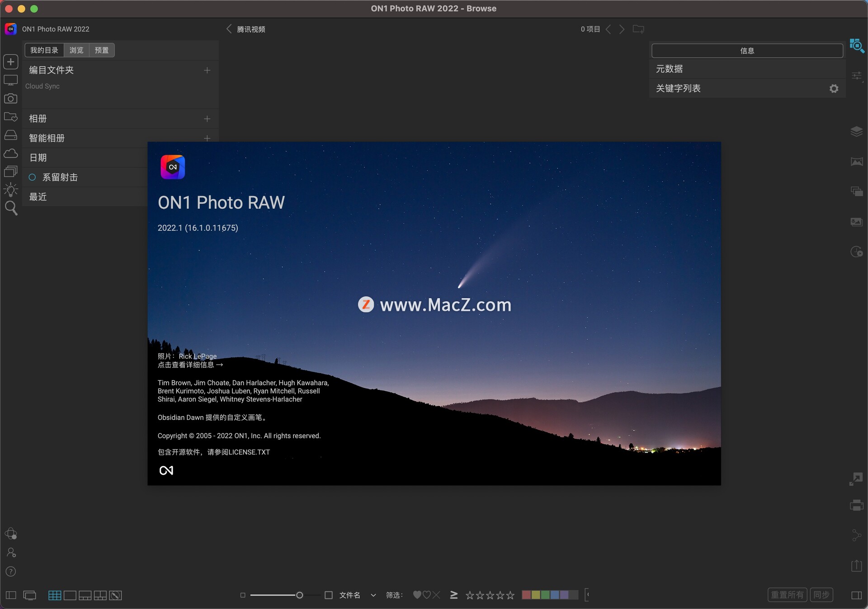Toggle the 系留射击 radio button
The height and width of the screenshot is (609, 868).
click(33, 177)
